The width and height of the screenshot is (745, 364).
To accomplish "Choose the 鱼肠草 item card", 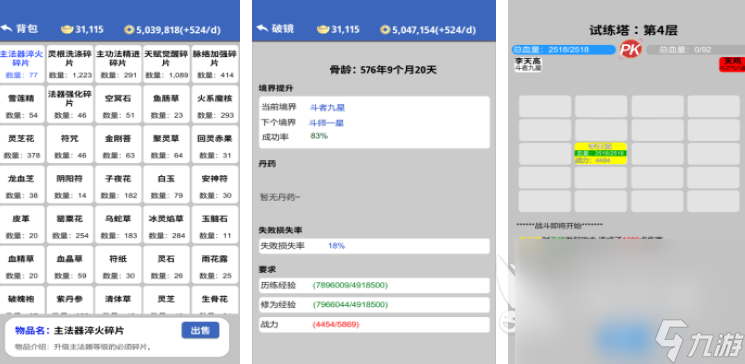I will click(x=166, y=104).
